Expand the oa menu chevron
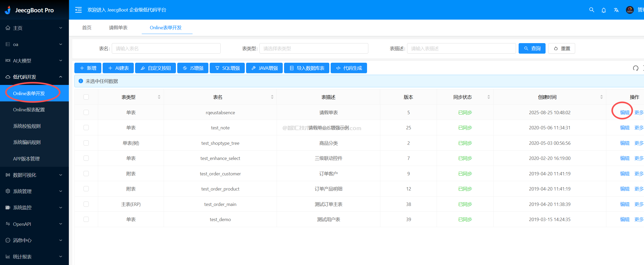The width and height of the screenshot is (644, 265). coord(61,44)
